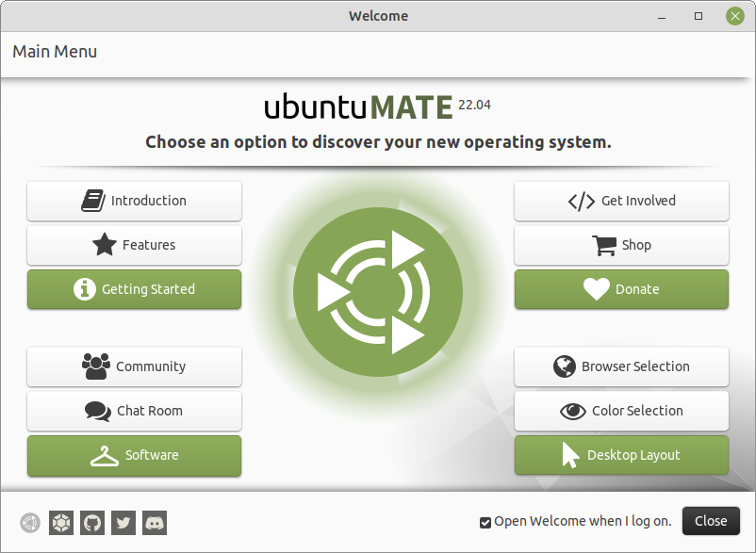This screenshot has height=553, width=756.
Task: Click the grayed Ubuntu MATE circle icon
Action: pyautogui.click(x=28, y=522)
